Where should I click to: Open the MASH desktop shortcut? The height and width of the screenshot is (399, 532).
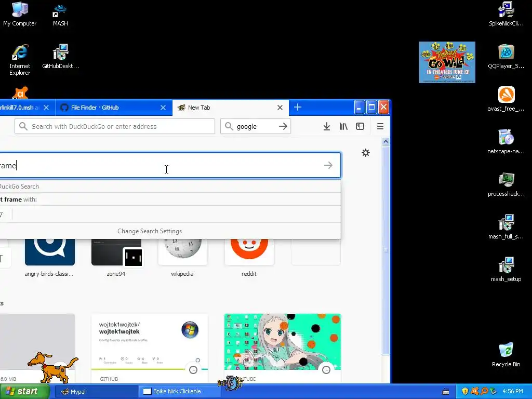pyautogui.click(x=60, y=14)
